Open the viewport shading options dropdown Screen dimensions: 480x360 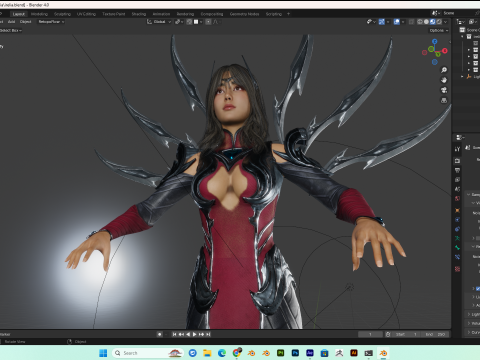(x=445, y=22)
